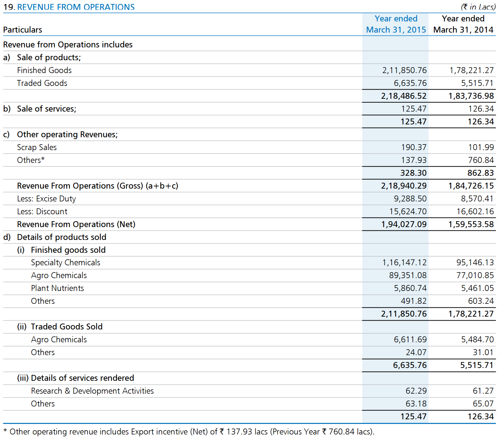504x444 pixels.
Task: Click Research & Development value 61.27
Action: pos(484,391)
